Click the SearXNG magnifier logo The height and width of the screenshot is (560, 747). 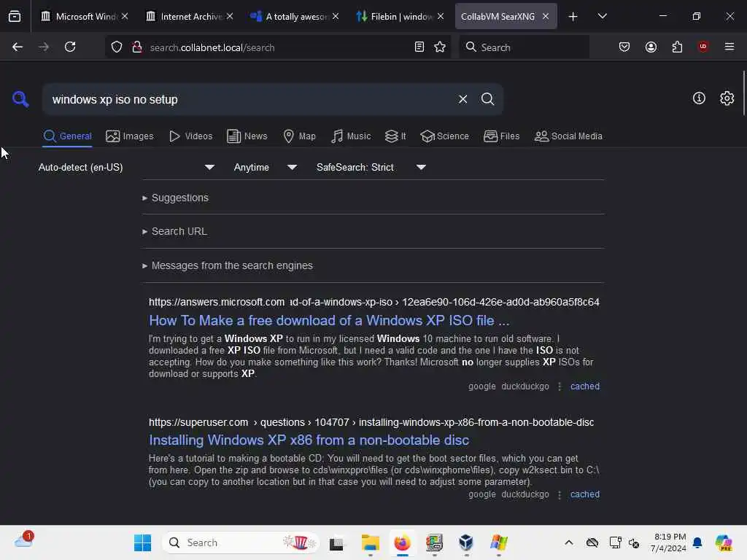(20, 99)
